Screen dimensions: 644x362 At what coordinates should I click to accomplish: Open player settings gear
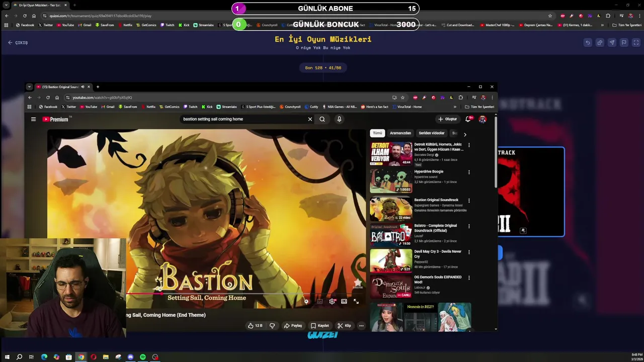tap(332, 302)
